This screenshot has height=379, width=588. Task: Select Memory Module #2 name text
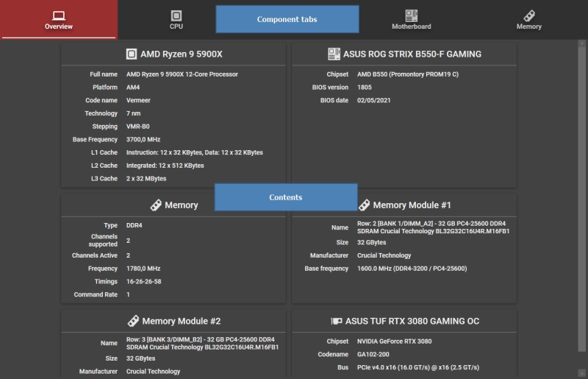pos(202,344)
